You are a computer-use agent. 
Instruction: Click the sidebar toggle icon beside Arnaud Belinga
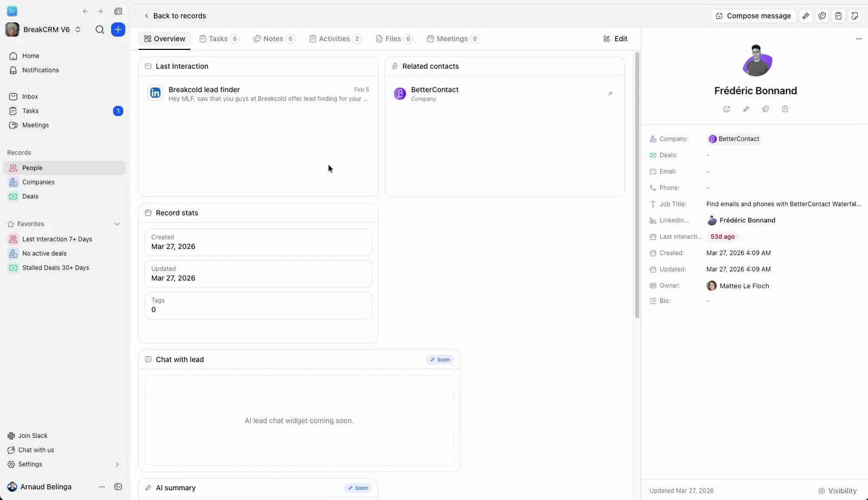point(118,487)
